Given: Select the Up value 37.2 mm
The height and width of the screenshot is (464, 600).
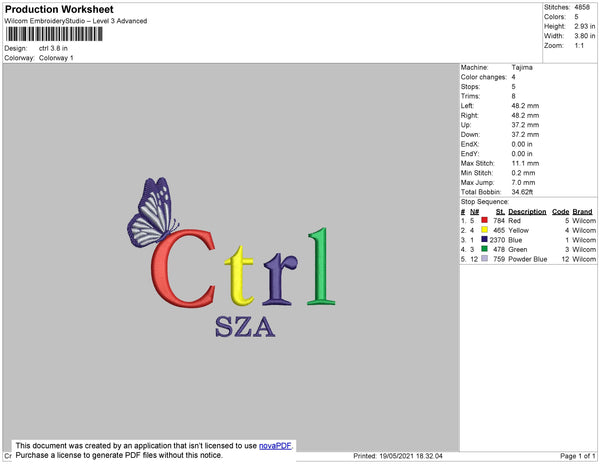Looking at the screenshot, I should tap(525, 125).
